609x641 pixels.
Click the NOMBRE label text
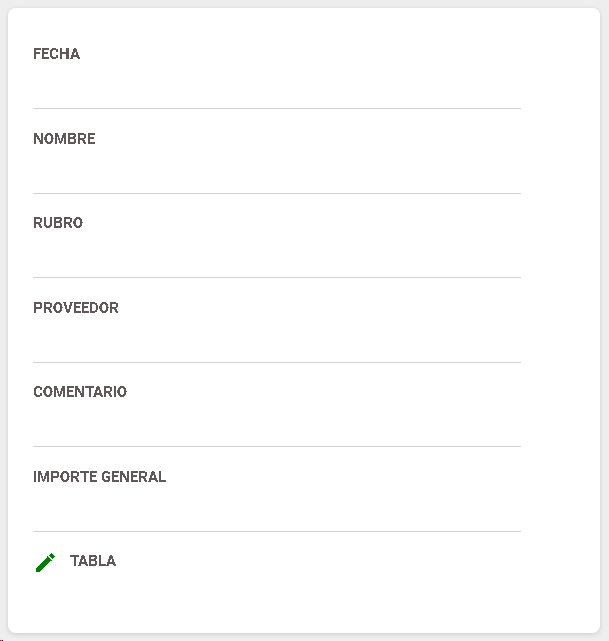click(64, 139)
